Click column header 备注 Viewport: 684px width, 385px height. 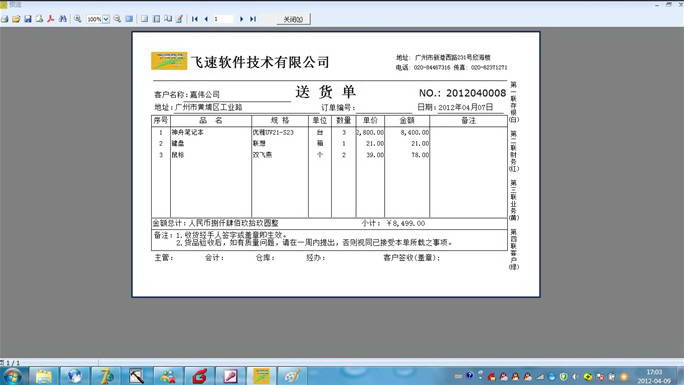pos(469,120)
